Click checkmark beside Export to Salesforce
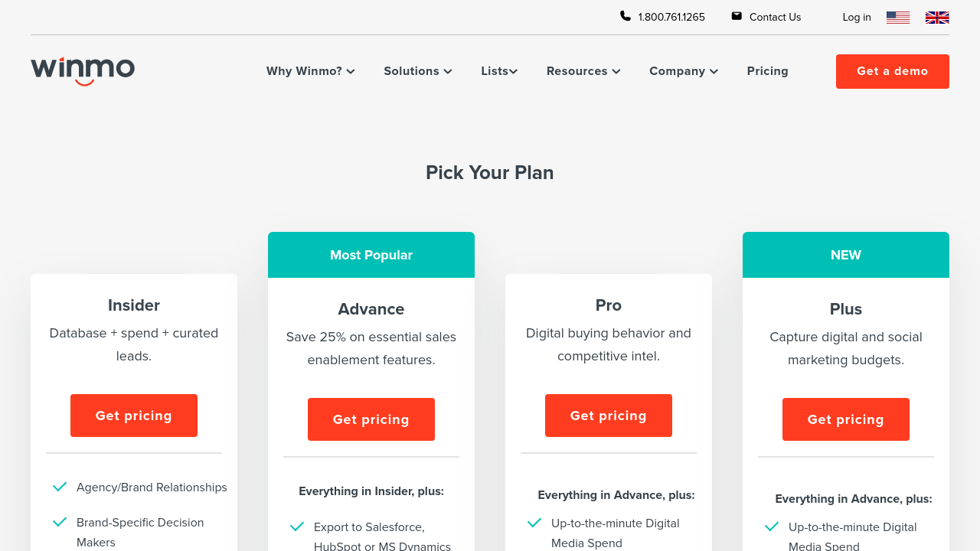The image size is (980, 551). pos(297,527)
